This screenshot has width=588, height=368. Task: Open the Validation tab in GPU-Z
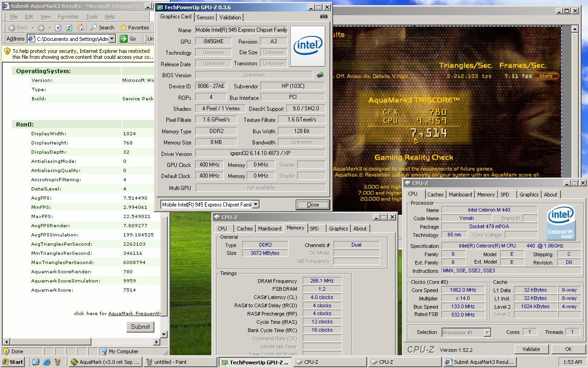point(230,17)
